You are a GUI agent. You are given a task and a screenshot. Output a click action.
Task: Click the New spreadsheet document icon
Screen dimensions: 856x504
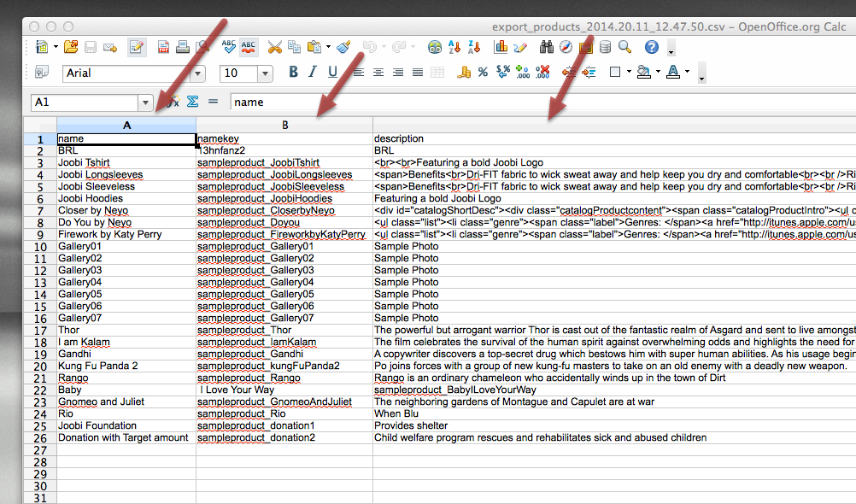(x=42, y=48)
